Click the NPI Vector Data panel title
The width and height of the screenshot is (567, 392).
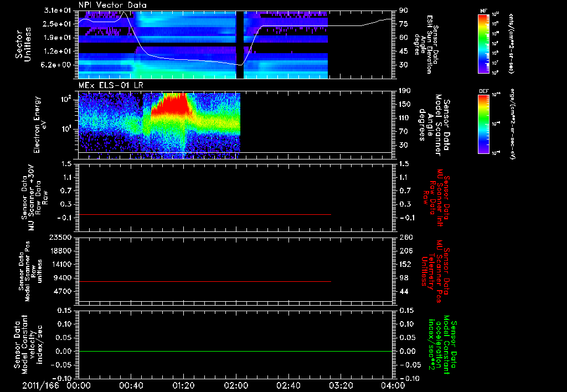pos(112,5)
